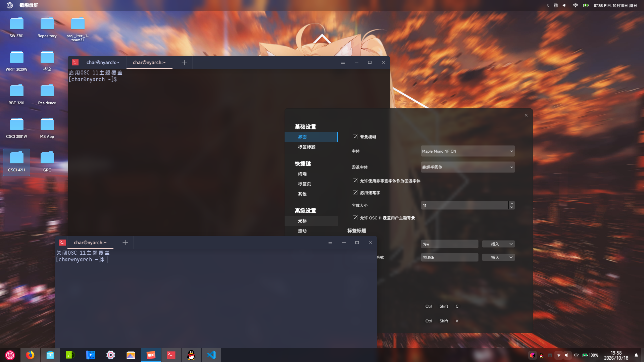Open the terminal app icon in taskbar

pos(171,355)
